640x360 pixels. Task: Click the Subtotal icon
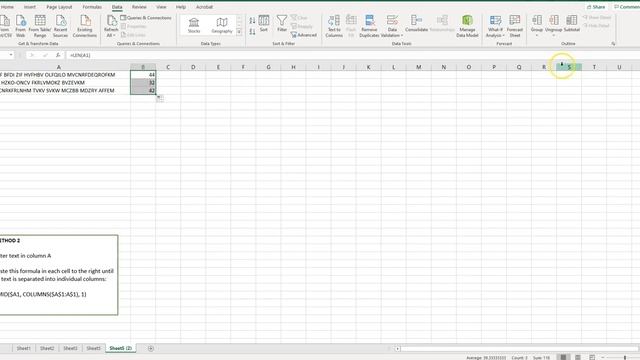point(571,20)
